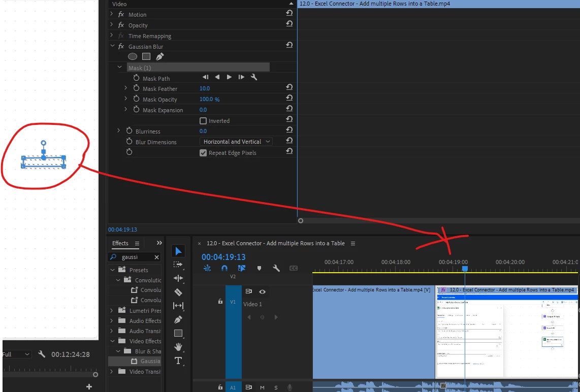Select the Selection tool arrow
The height and width of the screenshot is (392, 580).
(x=178, y=251)
